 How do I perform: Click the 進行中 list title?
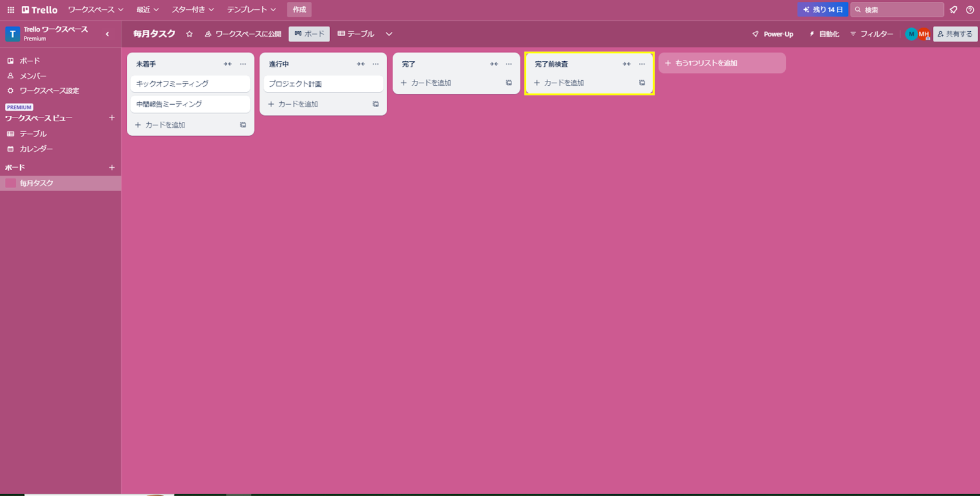coord(279,64)
